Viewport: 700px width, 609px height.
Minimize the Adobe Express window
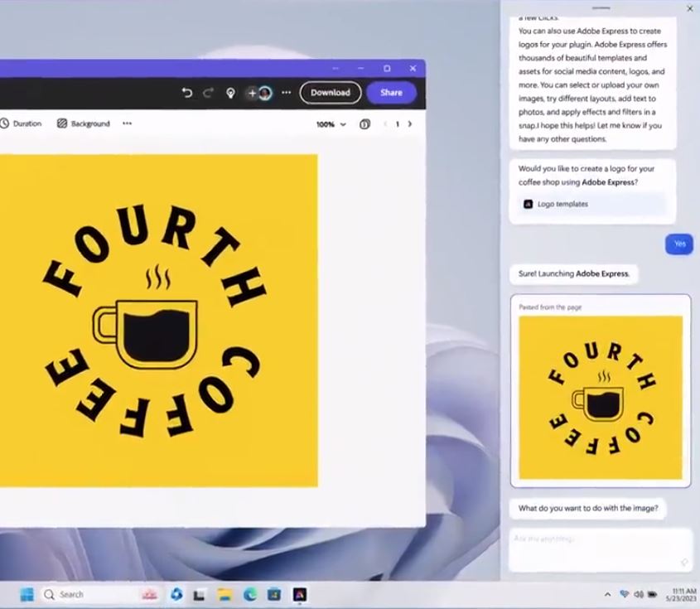point(360,68)
